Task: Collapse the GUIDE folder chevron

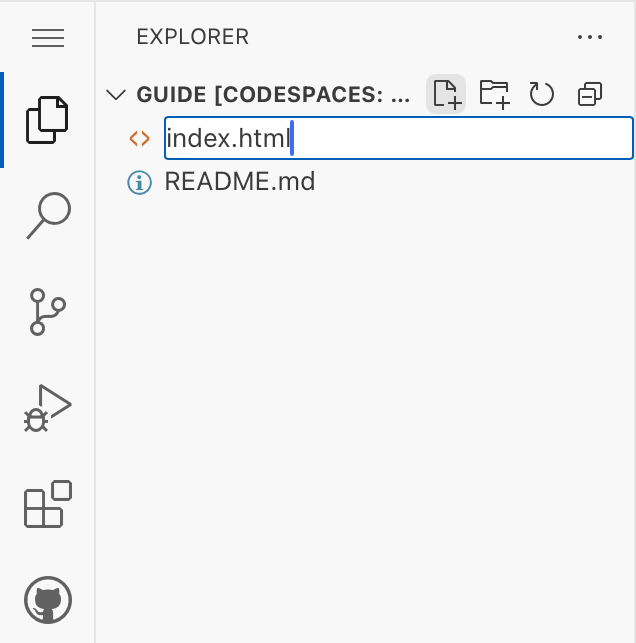Action: 117,95
